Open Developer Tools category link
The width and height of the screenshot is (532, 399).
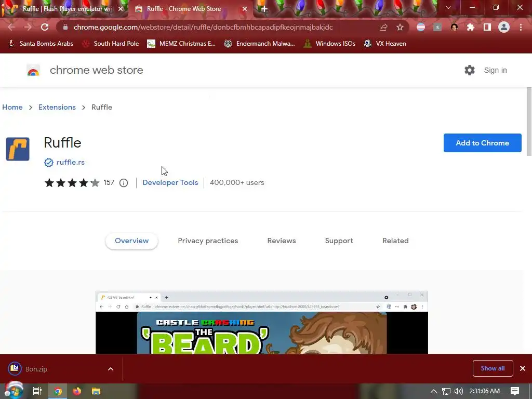coord(170,182)
